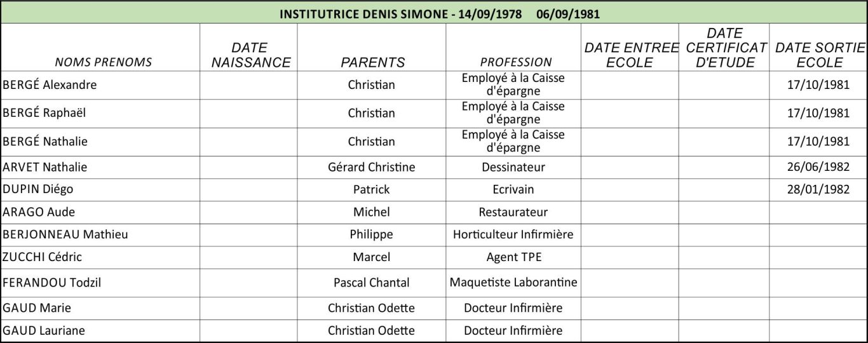Viewport: 868px width, 343px height.
Task: Select the NOMS PRENOMS column header
Action: tap(103, 62)
